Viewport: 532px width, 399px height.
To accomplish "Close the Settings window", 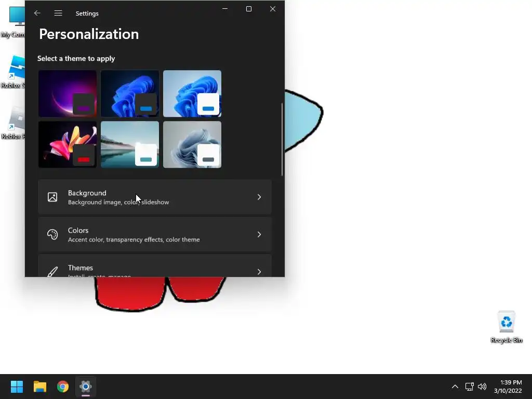I will [x=273, y=9].
